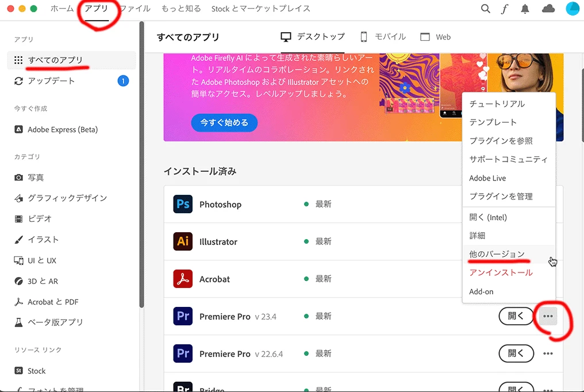584x392 pixels.
Task: Click the refresh icon beside アップデート
Action: 18,81
